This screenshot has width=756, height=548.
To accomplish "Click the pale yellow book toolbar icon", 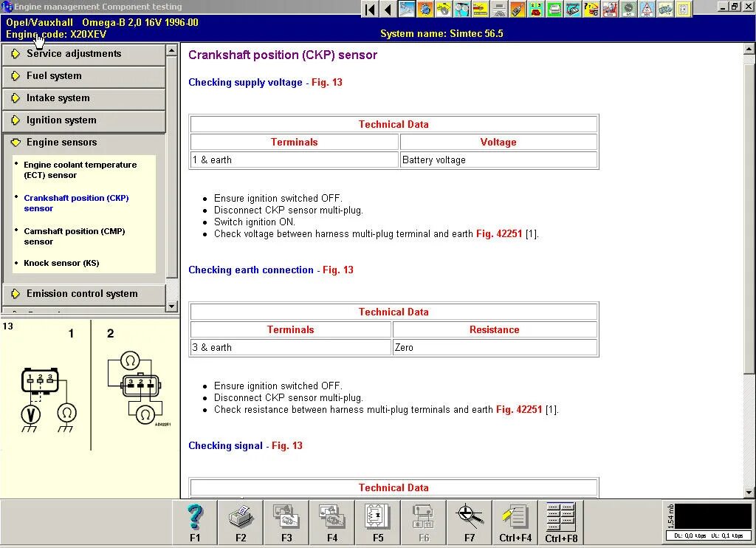I will click(683, 9).
